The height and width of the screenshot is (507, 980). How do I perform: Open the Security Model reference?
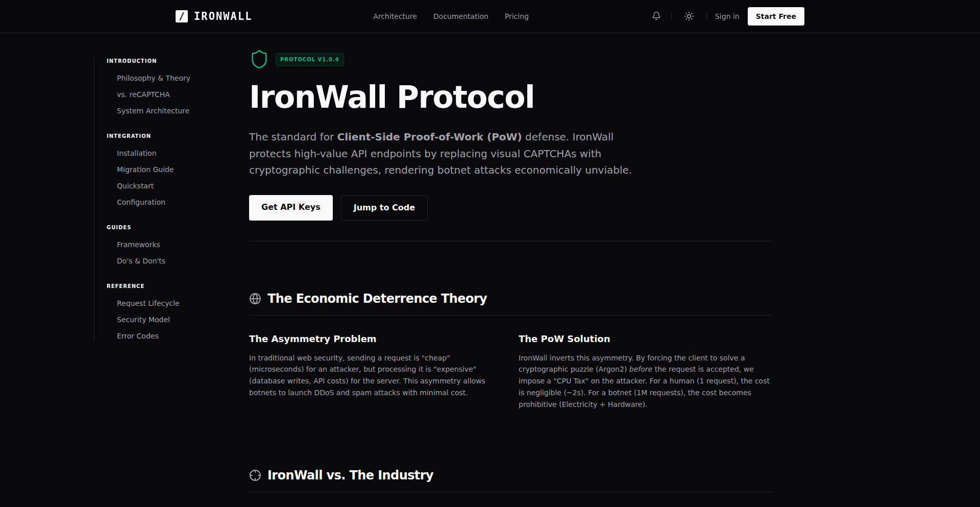143,319
